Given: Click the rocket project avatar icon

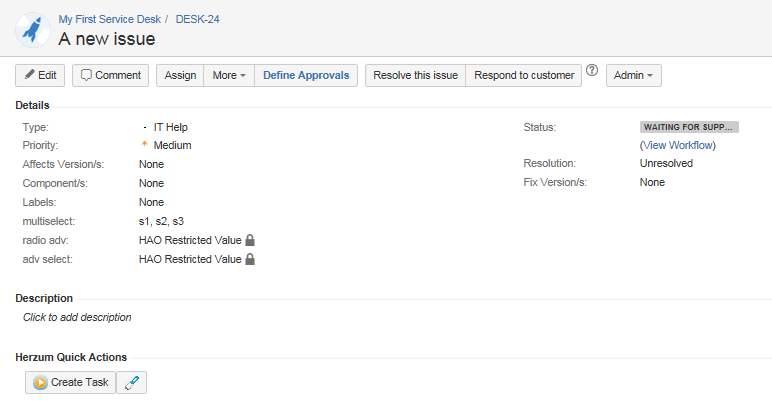Looking at the screenshot, I should tap(34, 30).
